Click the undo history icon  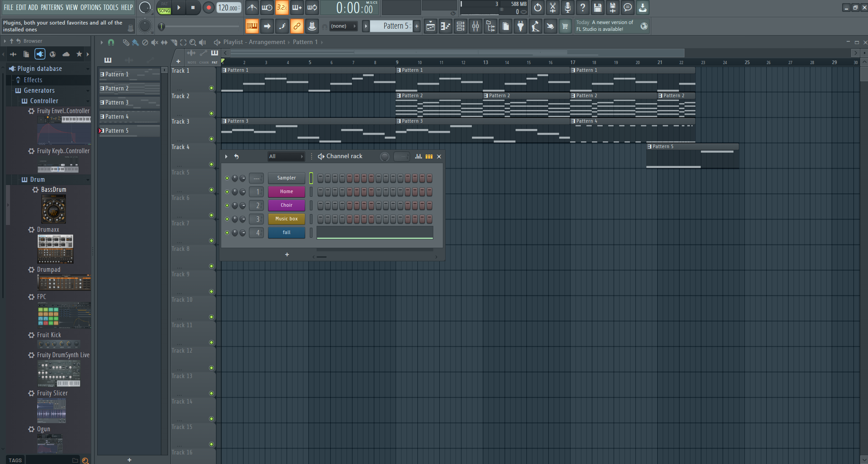point(538,7)
